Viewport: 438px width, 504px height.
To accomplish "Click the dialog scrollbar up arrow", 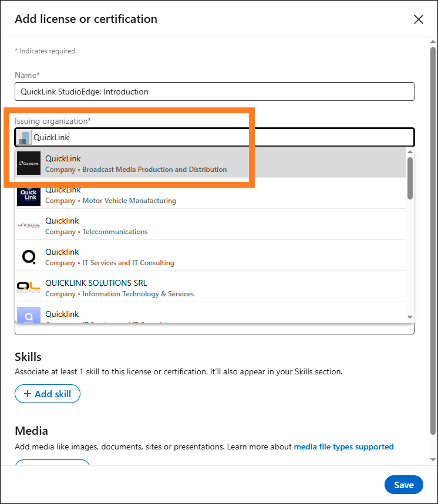I will (x=433, y=42).
